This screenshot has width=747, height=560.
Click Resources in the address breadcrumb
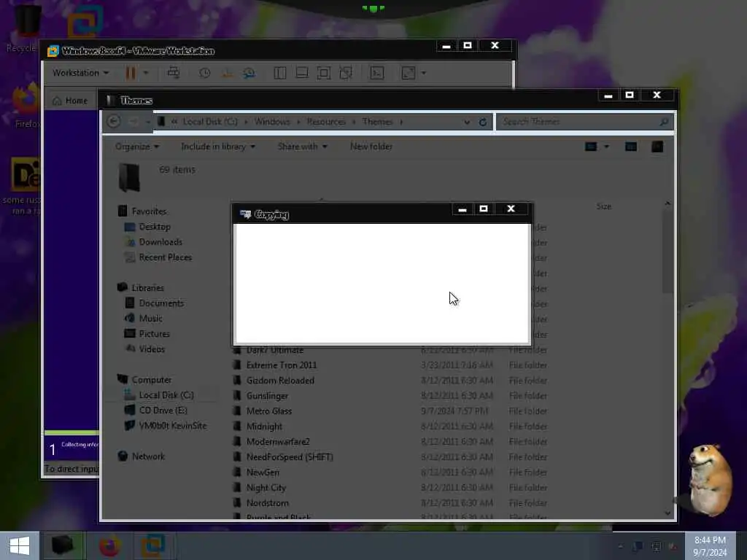[326, 122]
